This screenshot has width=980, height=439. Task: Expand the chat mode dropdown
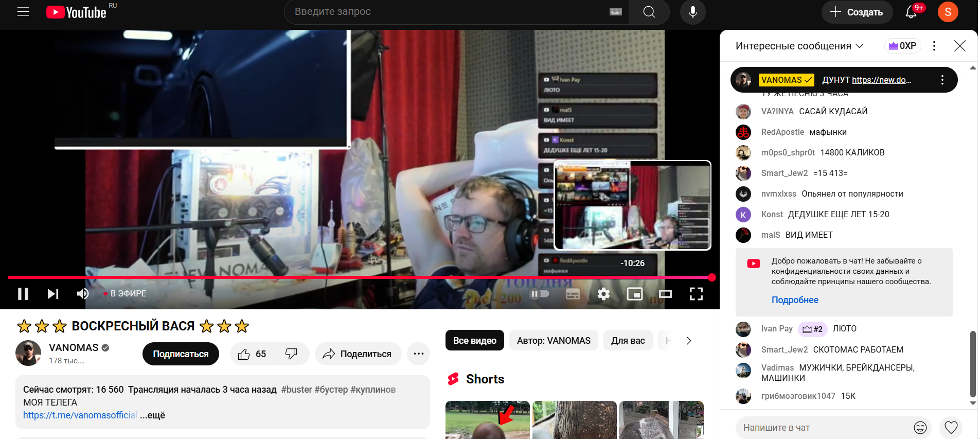pyautogui.click(x=799, y=46)
